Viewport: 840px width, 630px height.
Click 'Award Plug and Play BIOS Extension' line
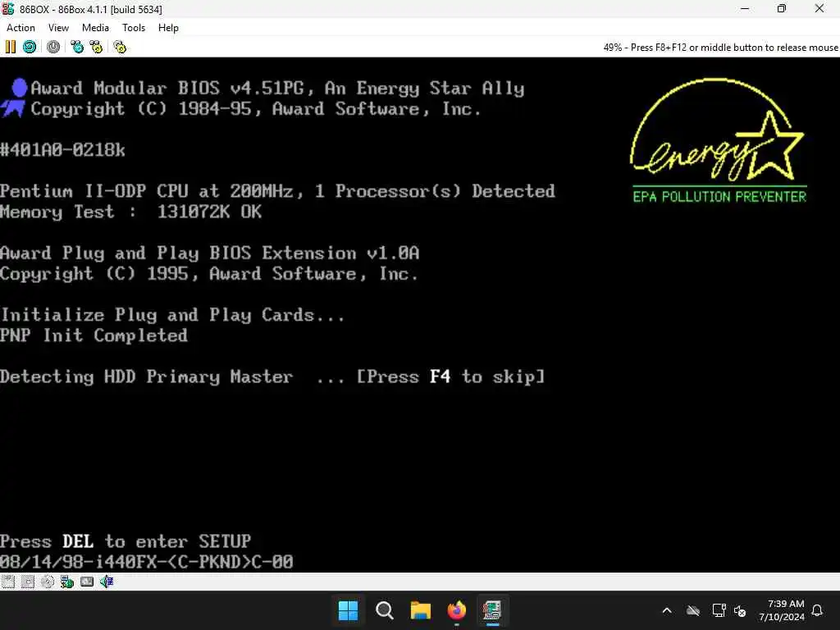(209, 253)
